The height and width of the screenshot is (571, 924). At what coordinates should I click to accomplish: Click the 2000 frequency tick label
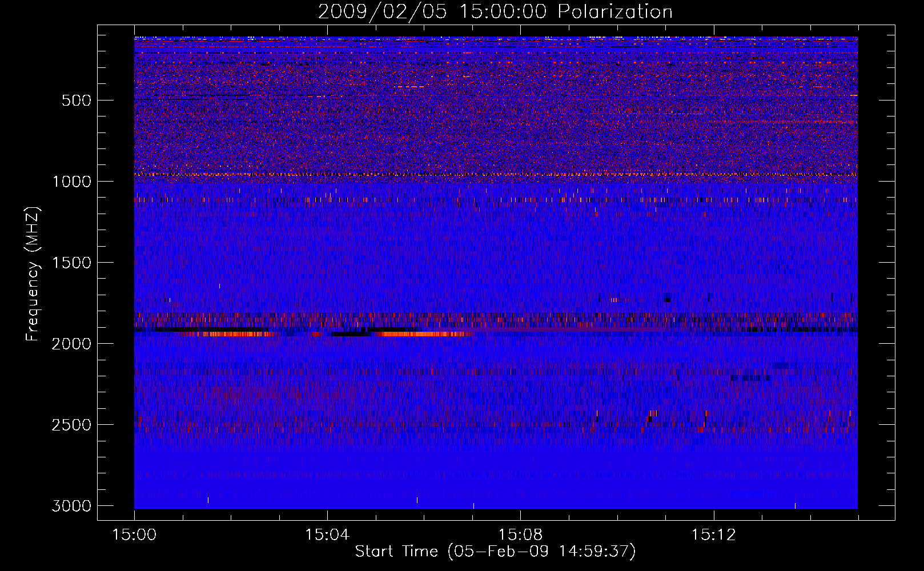coord(71,344)
